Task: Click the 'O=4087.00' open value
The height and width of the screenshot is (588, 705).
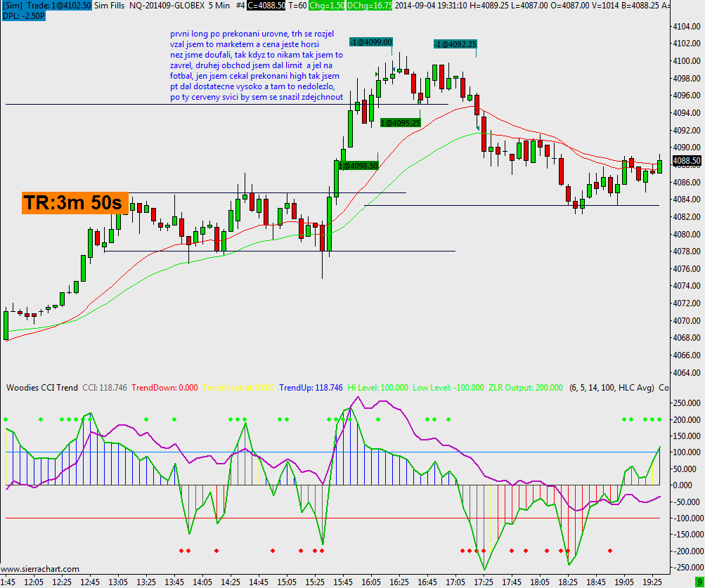Action: [569, 6]
